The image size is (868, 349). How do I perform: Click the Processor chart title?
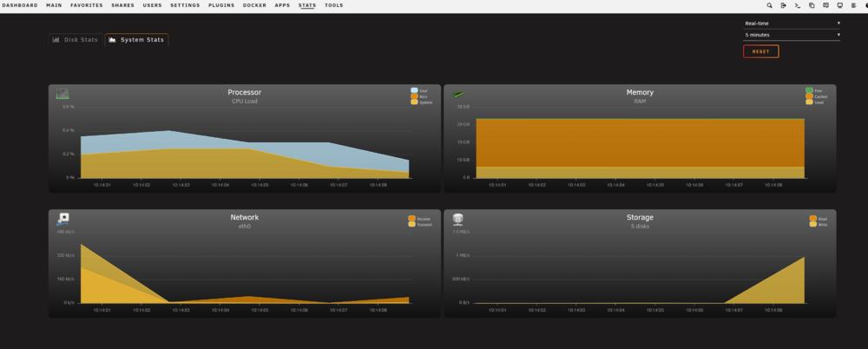point(244,93)
